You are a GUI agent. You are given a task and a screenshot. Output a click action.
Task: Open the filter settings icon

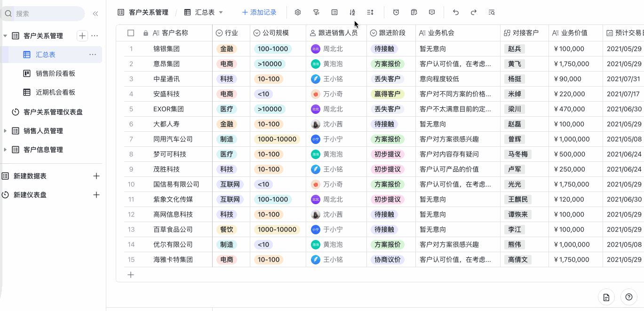(317, 12)
